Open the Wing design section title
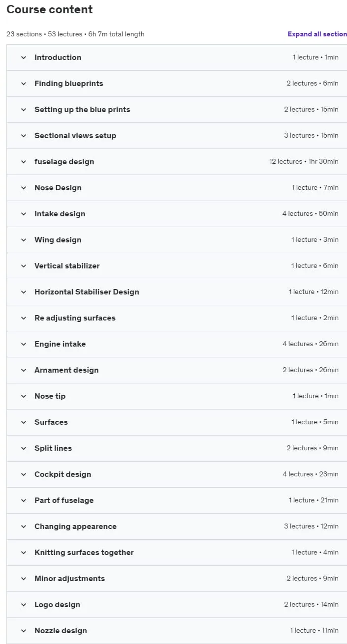 tap(58, 240)
